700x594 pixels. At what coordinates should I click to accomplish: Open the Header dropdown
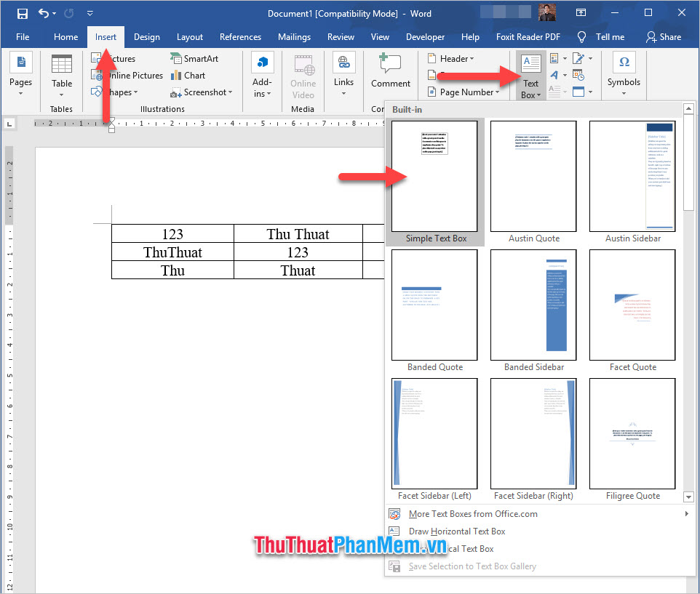point(451,58)
